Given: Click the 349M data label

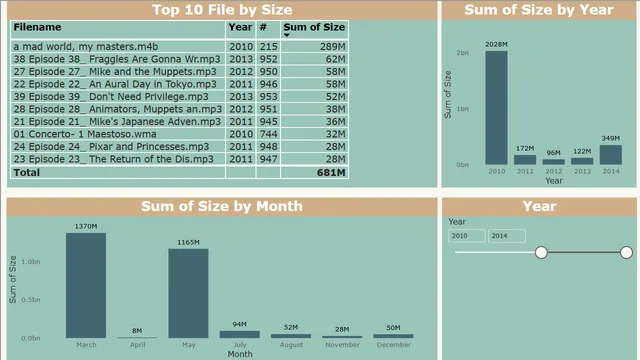Looking at the screenshot, I should click(x=611, y=138).
